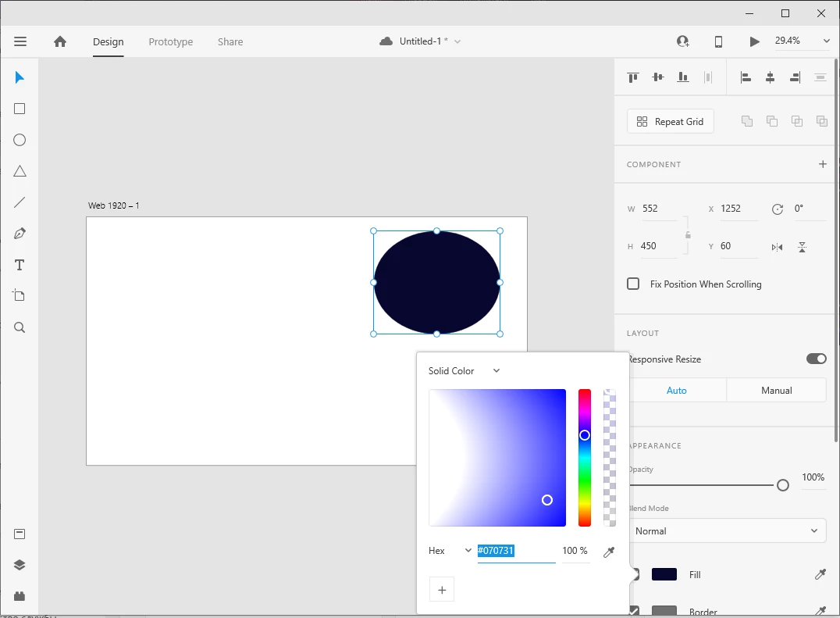This screenshot has height=618, width=840.
Task: Select the Text tool
Action: tap(20, 265)
